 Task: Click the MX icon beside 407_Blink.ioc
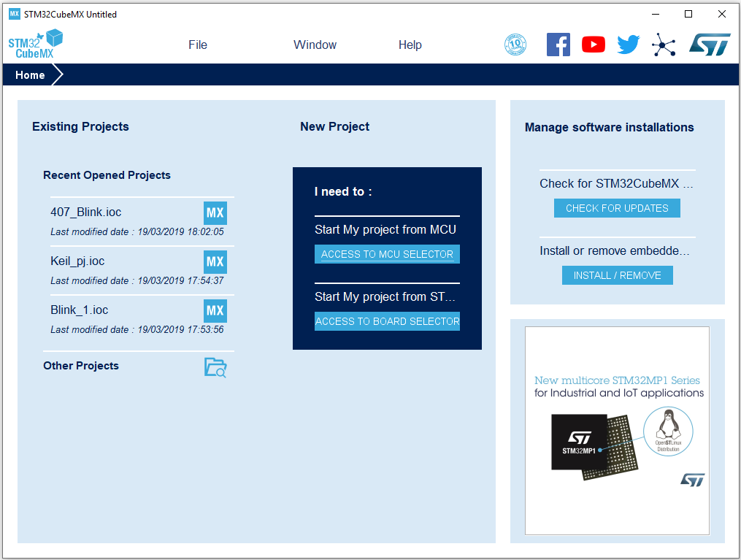pyautogui.click(x=215, y=213)
